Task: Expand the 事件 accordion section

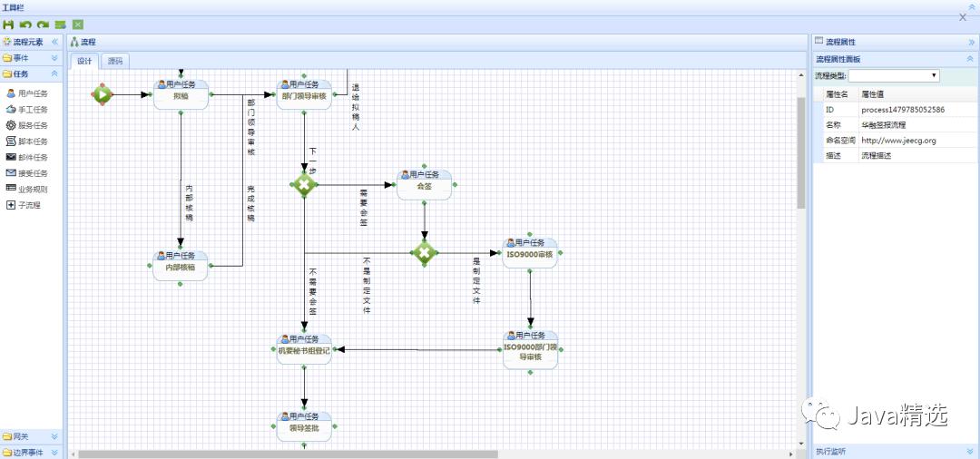Action: [x=54, y=57]
